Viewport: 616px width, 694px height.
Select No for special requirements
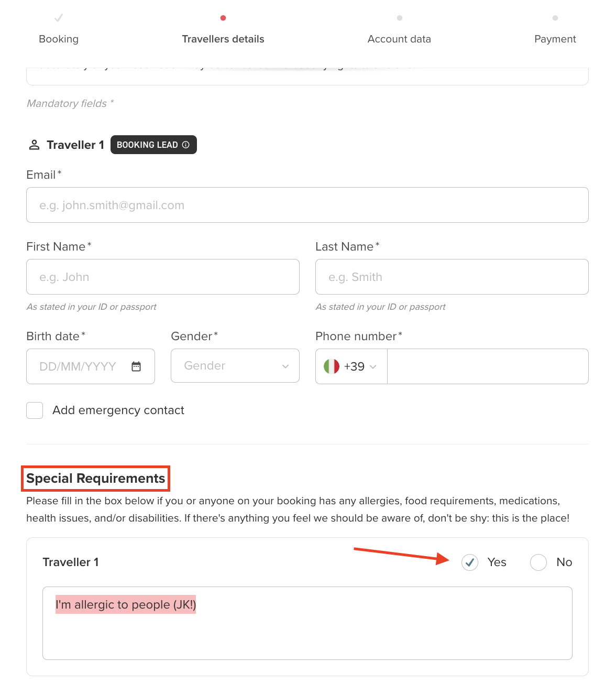pos(538,562)
